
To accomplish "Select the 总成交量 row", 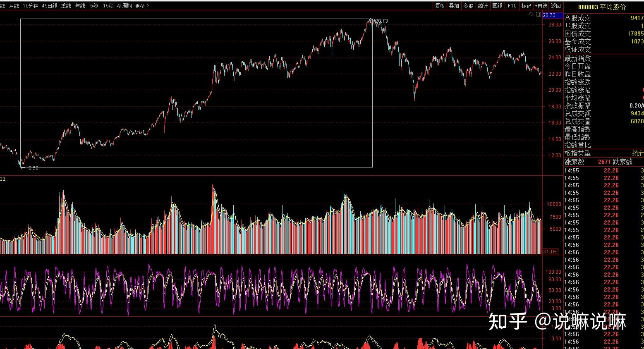I will 604,121.
